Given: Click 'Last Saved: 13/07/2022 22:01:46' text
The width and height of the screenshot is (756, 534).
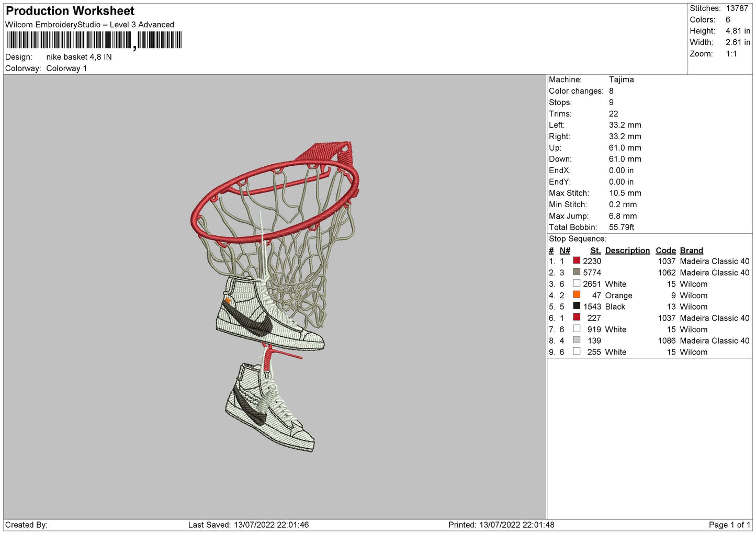Looking at the screenshot, I should coord(249,525).
